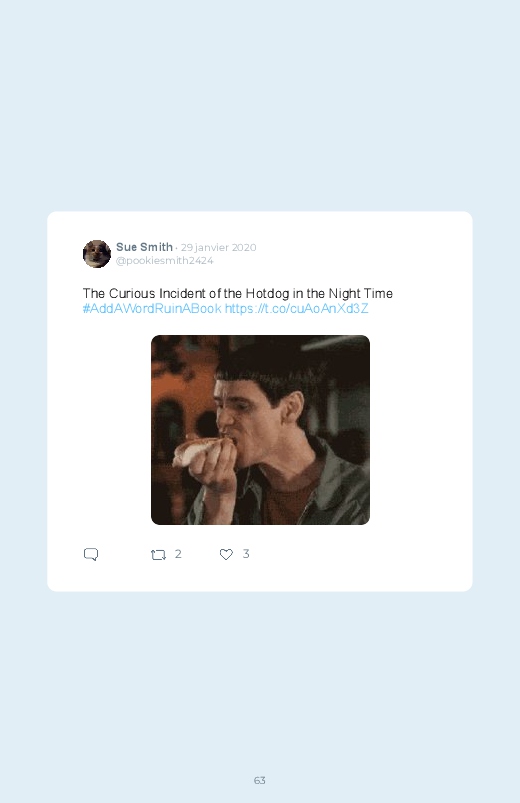Follow the https://t.co/cuAoAnXd3Z link
This screenshot has width=520, height=803.
[297, 309]
